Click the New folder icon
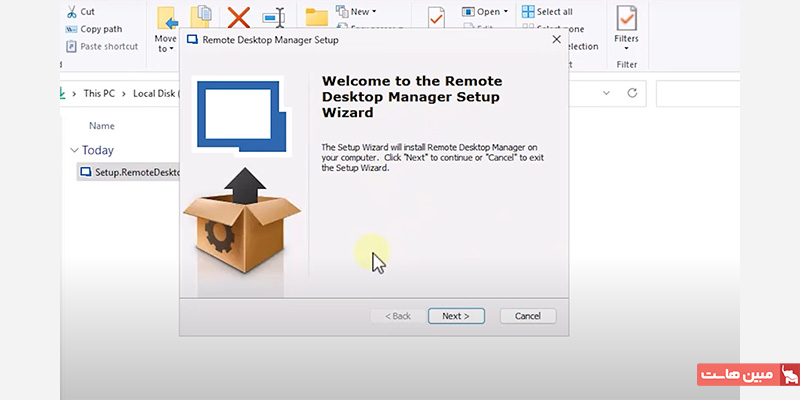The image size is (800, 400). coord(316,16)
